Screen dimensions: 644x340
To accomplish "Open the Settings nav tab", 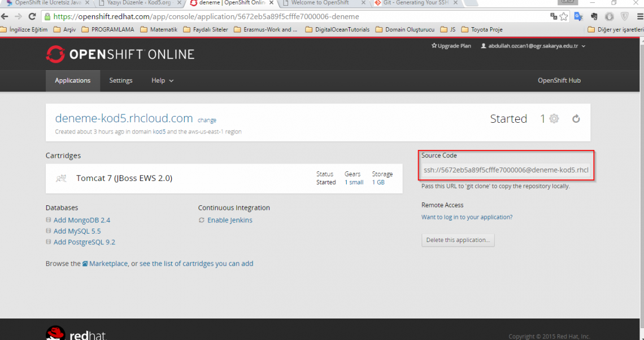I will pos(121,80).
